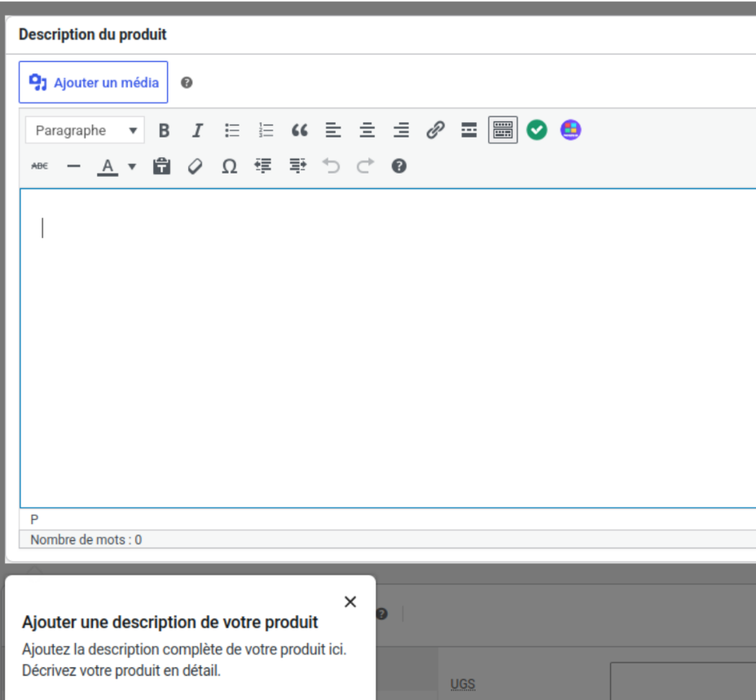This screenshot has width=756, height=700.
Task: Open the Paragraphe format dropdown
Action: (85, 130)
